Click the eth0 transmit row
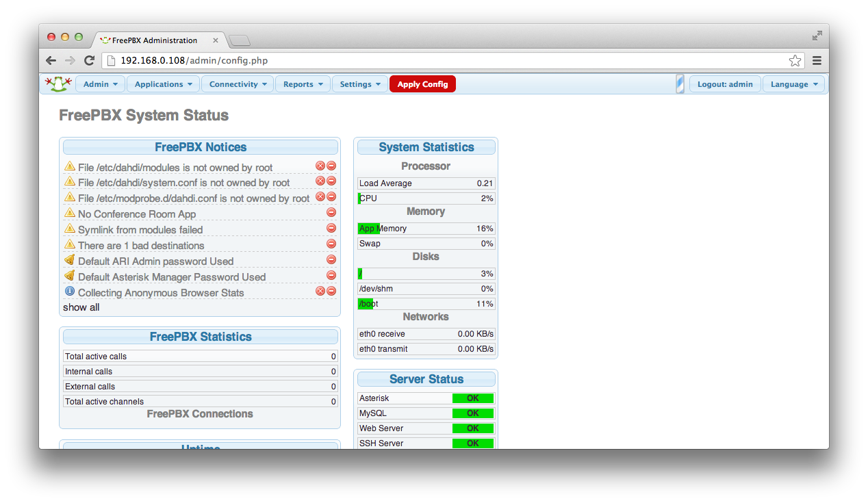The image size is (868, 503). 426,349
